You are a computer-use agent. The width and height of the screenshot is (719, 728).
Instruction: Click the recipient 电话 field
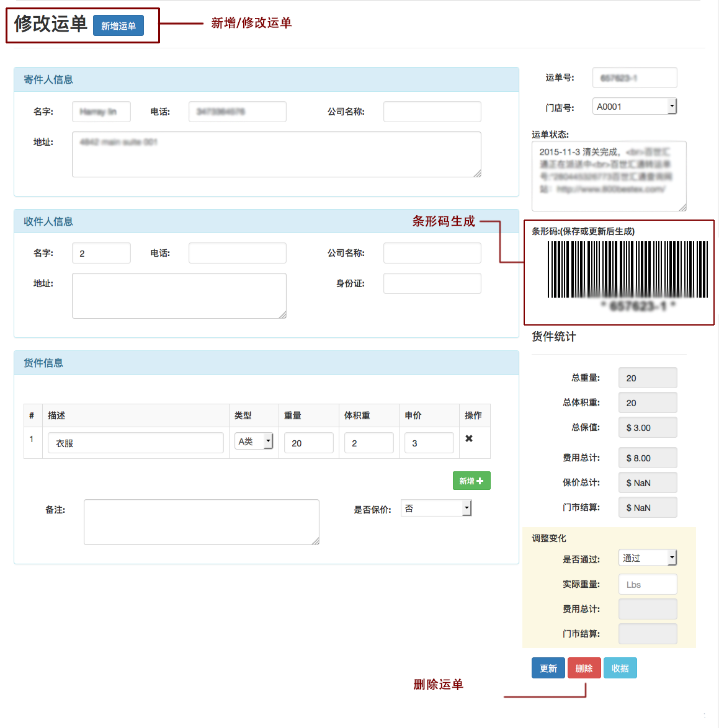[x=237, y=253]
